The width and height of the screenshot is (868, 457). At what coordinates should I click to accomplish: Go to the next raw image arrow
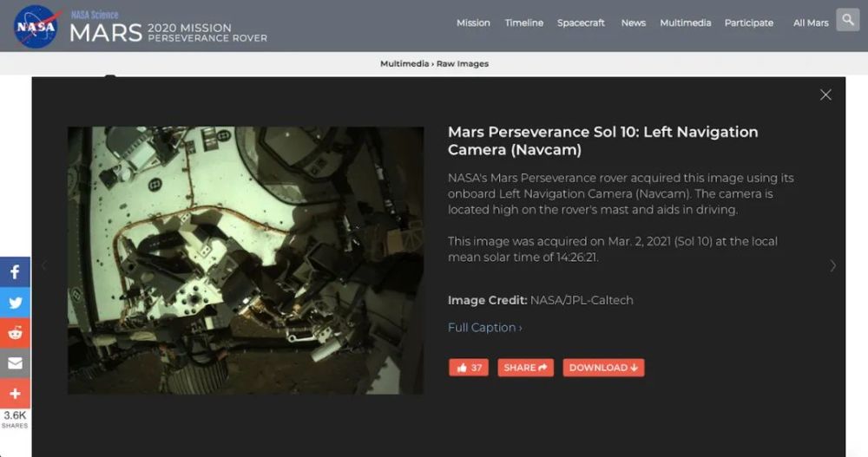(832, 266)
